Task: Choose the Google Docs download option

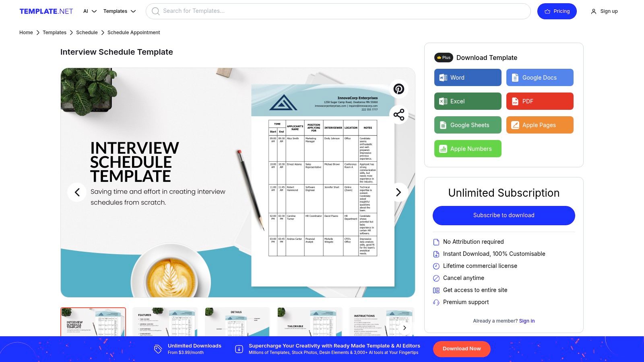Action: 539,78
